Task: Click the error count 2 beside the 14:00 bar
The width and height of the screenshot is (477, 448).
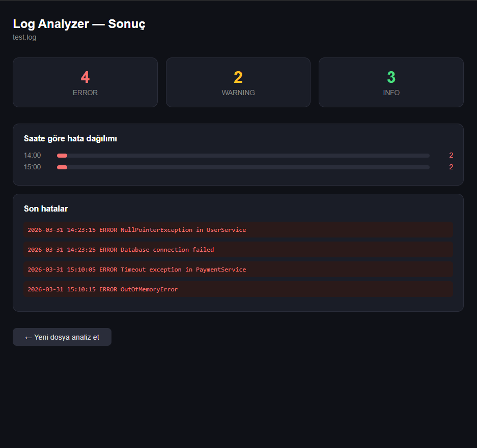Action: point(451,155)
